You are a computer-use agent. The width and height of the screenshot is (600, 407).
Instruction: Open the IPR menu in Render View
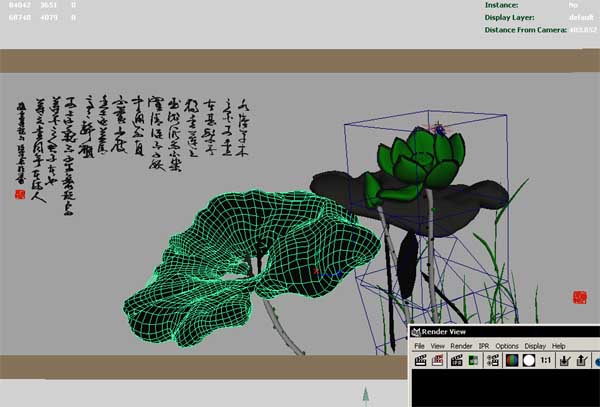click(x=484, y=346)
